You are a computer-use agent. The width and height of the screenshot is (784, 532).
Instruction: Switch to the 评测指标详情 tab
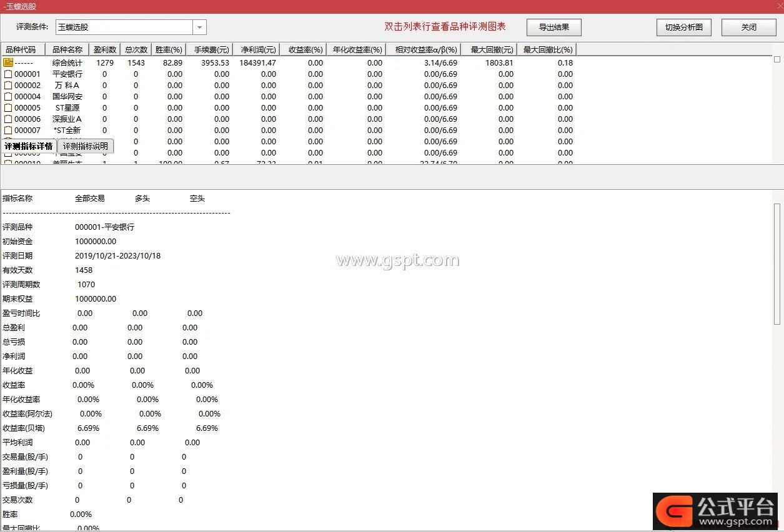(29, 146)
